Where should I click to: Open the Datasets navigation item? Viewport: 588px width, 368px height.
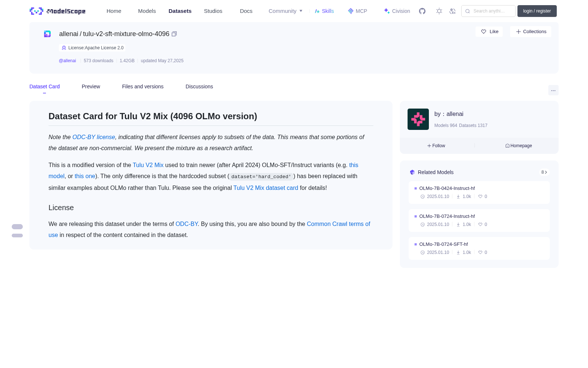(x=180, y=11)
